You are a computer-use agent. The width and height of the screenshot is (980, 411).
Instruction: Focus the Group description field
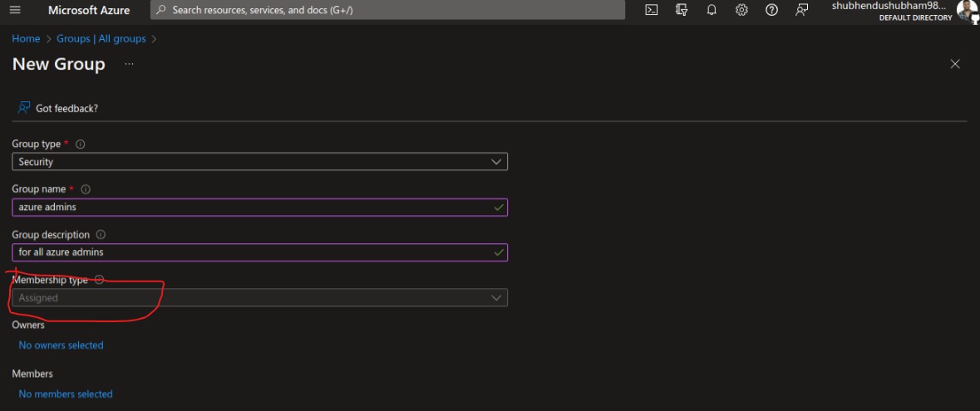[259, 252]
